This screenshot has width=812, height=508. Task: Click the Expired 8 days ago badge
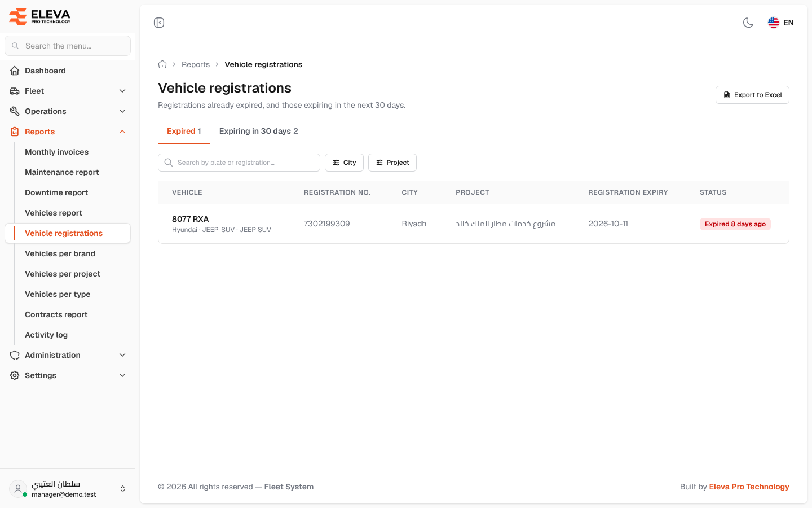pyautogui.click(x=735, y=224)
